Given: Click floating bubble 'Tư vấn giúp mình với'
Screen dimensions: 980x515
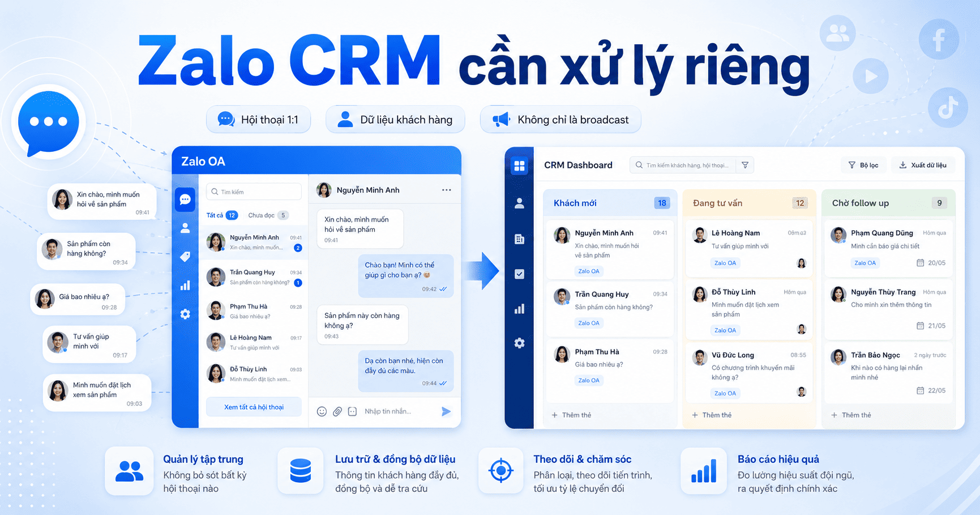Looking at the screenshot, I should pos(89,344).
